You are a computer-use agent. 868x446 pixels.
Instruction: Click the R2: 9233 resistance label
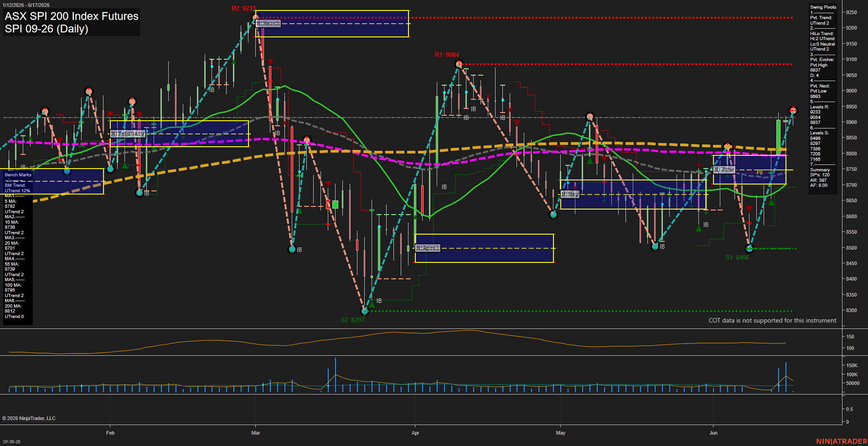[x=243, y=8]
